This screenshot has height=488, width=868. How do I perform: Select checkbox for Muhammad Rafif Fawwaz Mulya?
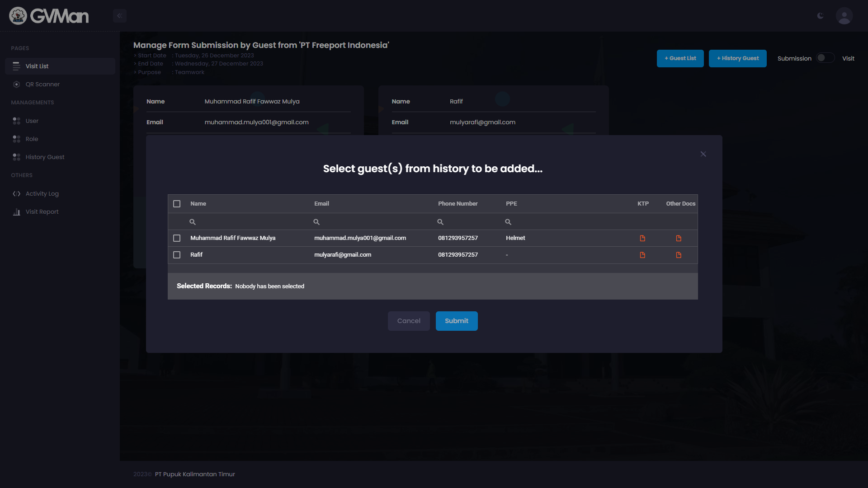[177, 238]
